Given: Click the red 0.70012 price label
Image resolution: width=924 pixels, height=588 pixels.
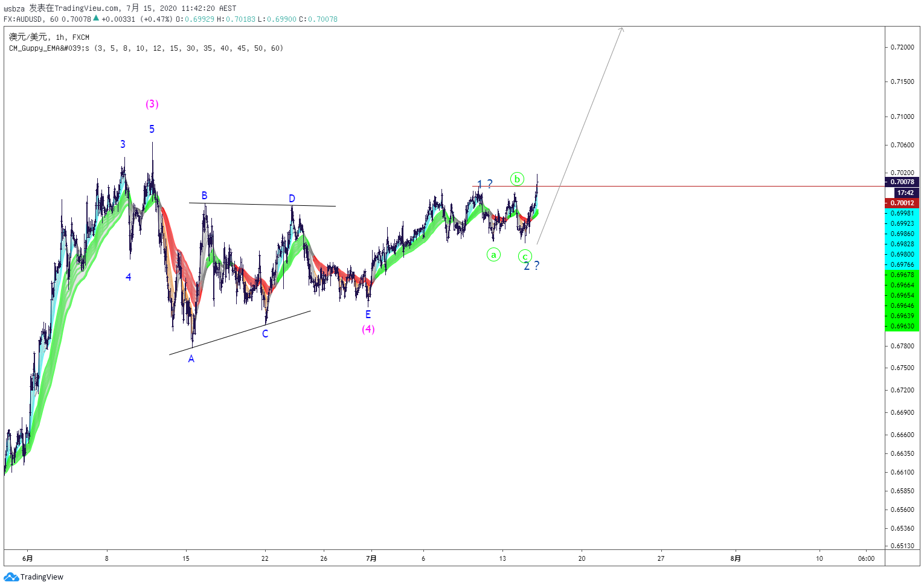Looking at the screenshot, I should [902, 203].
